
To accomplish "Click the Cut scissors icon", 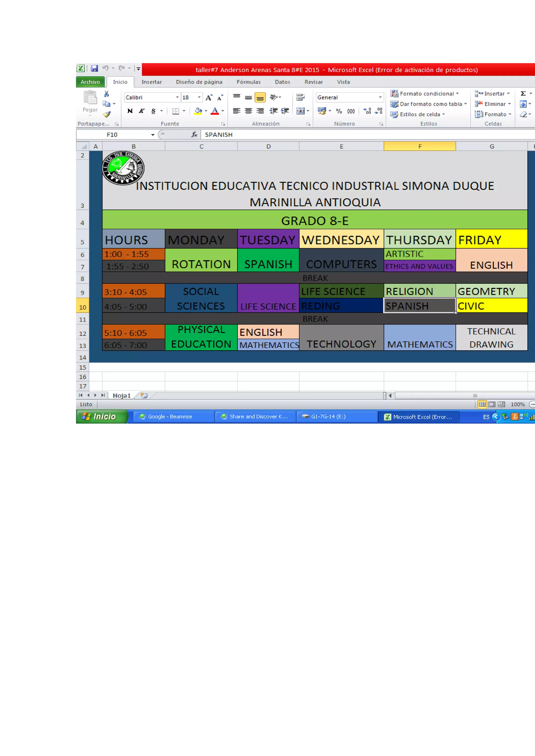I will (106, 94).
